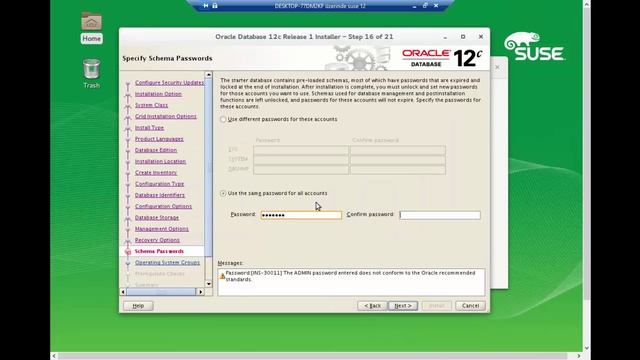
Task: Go to Install Type step
Action: click(149, 128)
